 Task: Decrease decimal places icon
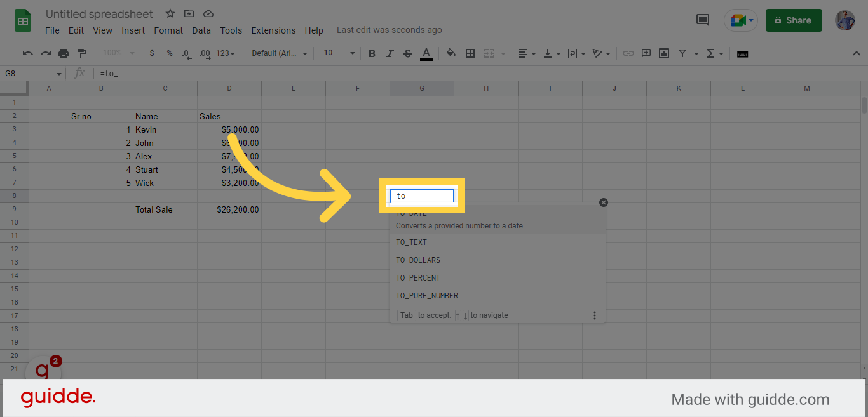[x=186, y=53]
